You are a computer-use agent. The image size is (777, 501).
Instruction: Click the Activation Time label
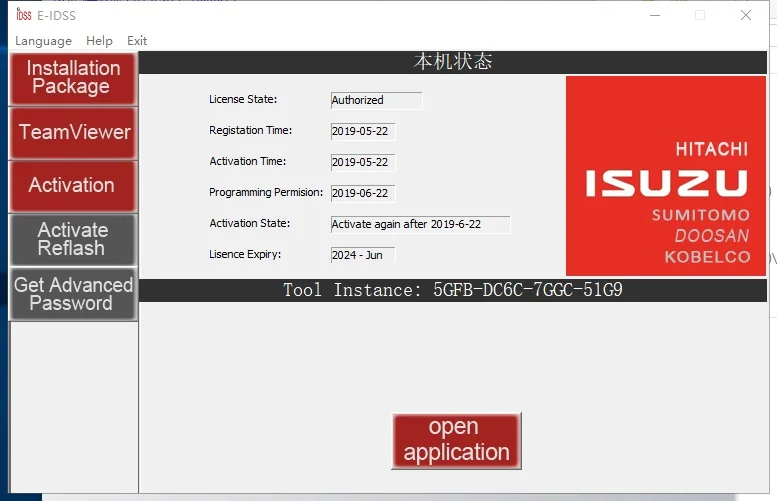click(247, 161)
